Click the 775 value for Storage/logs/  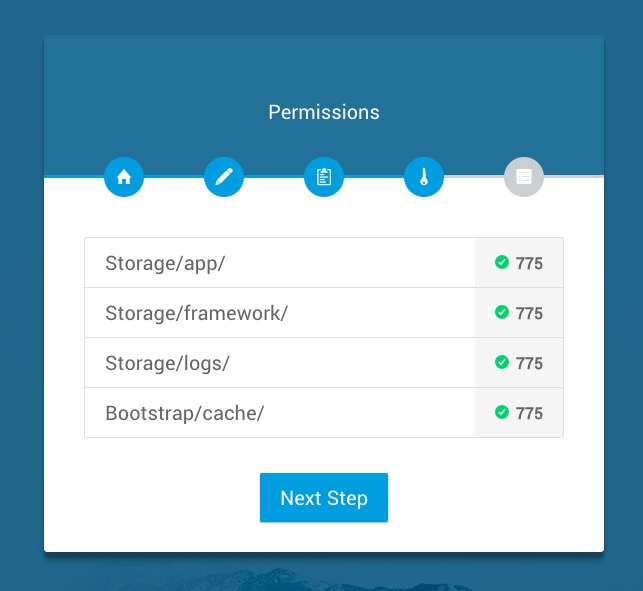pyautogui.click(x=529, y=364)
